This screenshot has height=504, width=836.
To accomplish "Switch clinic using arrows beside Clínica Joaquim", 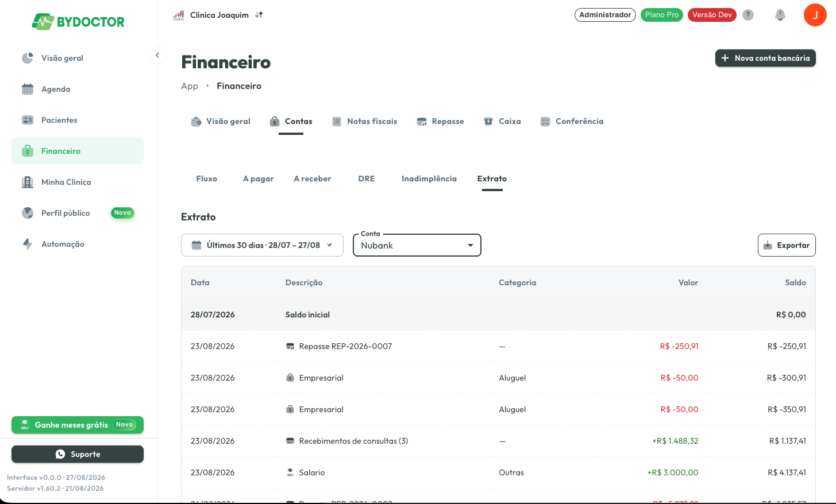I will click(x=259, y=15).
